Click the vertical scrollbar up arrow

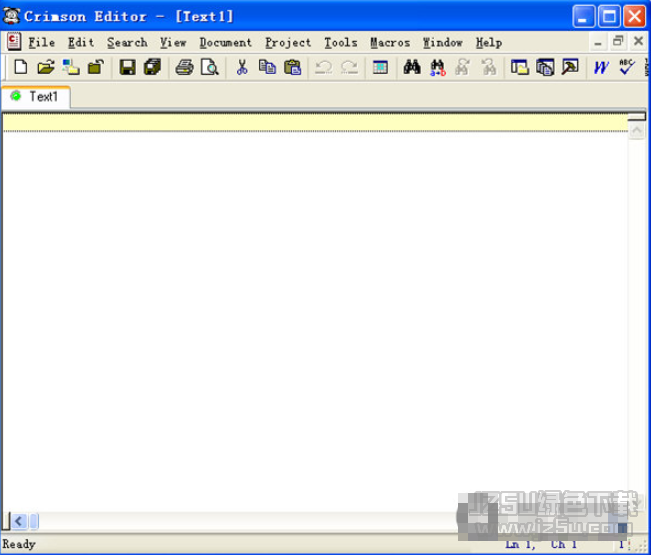tap(636, 131)
